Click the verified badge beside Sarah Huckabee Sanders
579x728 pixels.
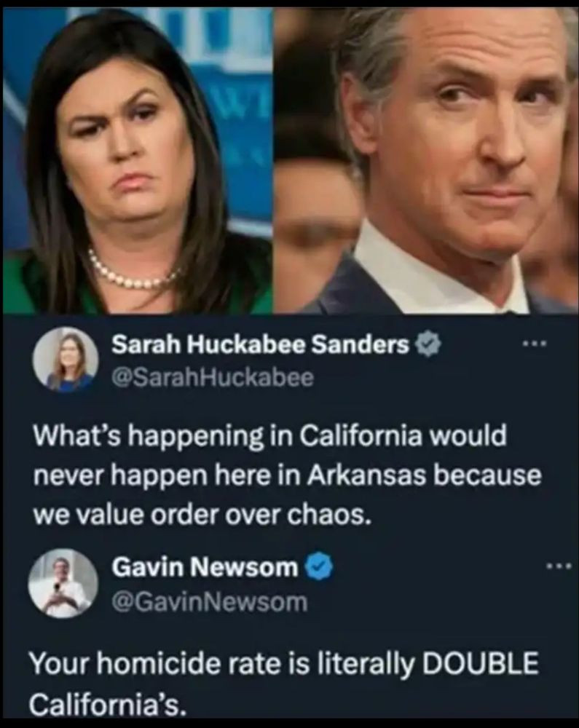click(x=428, y=344)
